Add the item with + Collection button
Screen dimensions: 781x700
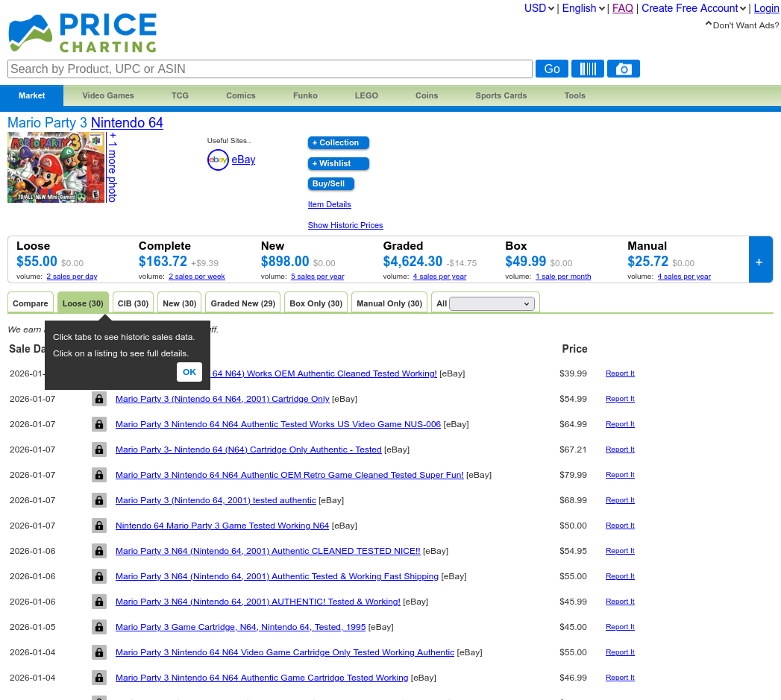(x=338, y=142)
